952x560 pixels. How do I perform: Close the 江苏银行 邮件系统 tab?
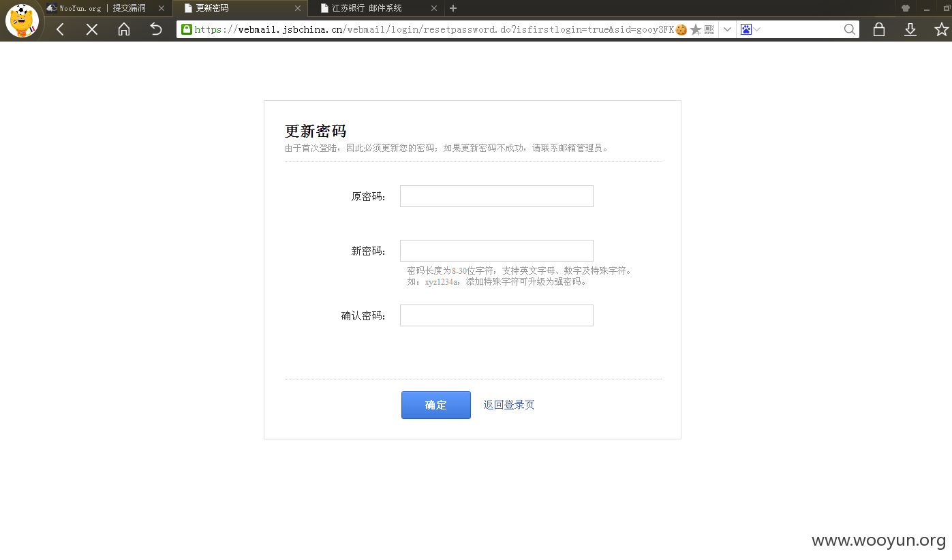(x=434, y=8)
